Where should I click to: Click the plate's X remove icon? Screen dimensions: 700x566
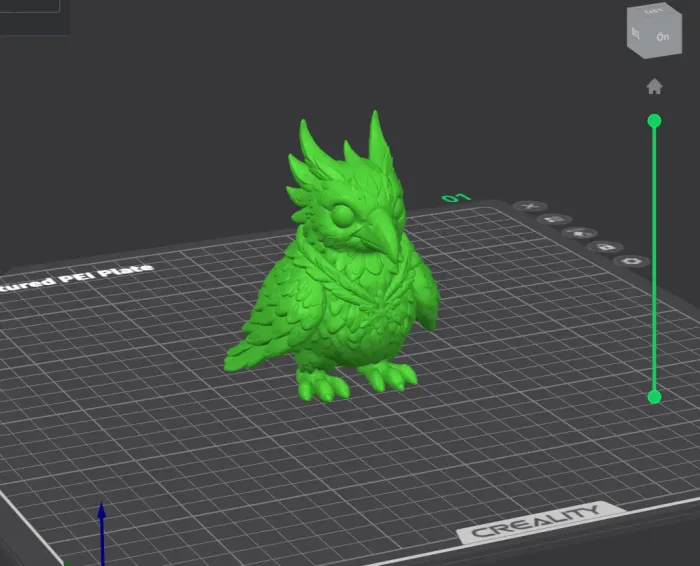pos(530,206)
